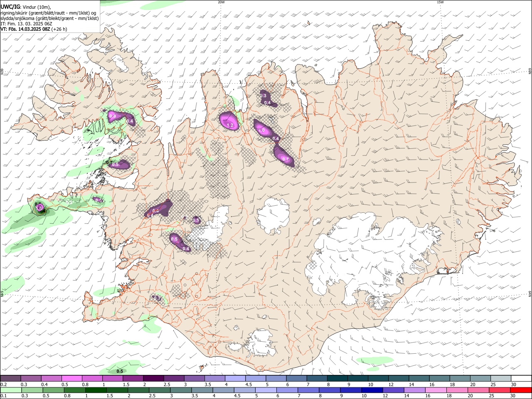Click the bright magenta 0.5 swatch in upper scale
The width and height of the screenshot is (532, 399).
coord(72,378)
